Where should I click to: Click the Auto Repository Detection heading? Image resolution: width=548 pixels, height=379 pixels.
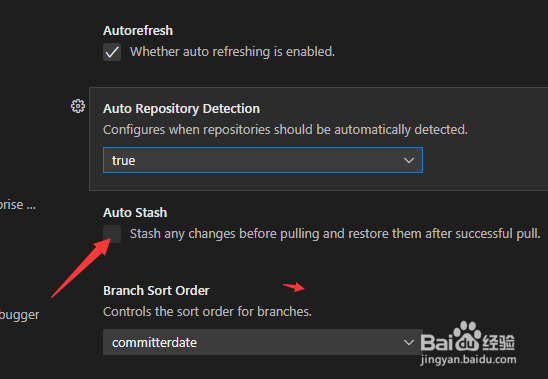(x=181, y=109)
